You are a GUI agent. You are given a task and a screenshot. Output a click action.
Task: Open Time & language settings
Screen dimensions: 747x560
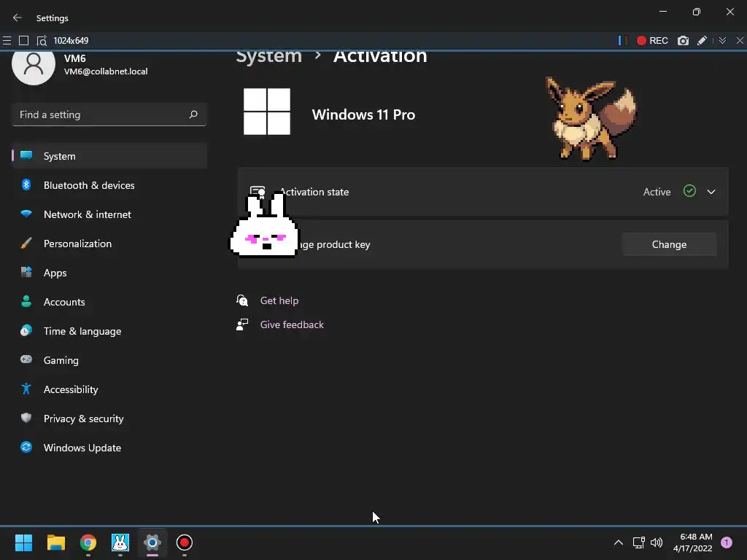109,331
